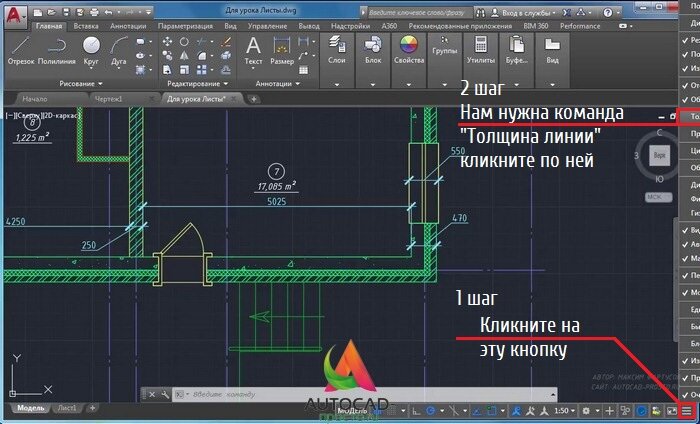Toggle 2D Object snap in status bar
This screenshot has height=424, width=700.
(x=493, y=411)
